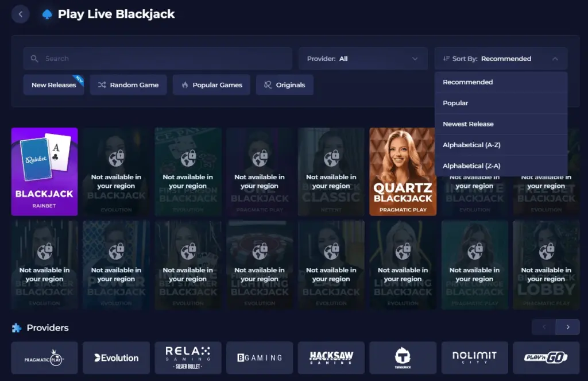Click the search magnifier icon

tap(34, 59)
